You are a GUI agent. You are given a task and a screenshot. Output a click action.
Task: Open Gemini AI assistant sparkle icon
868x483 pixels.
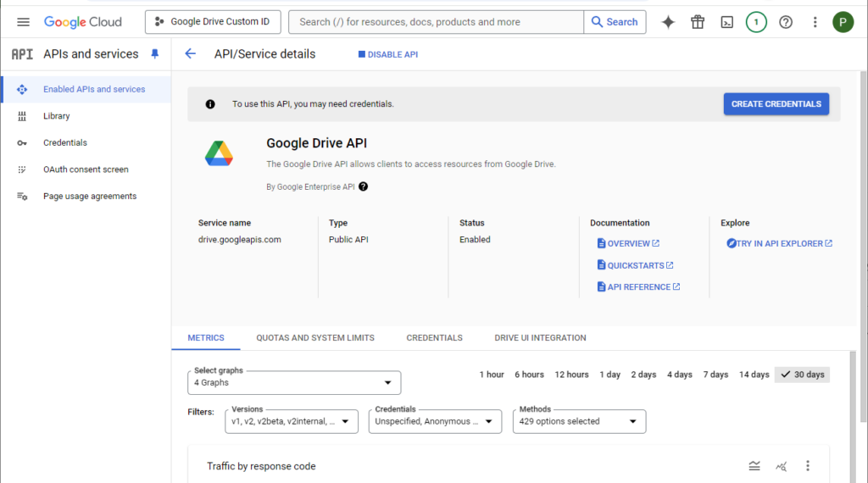[x=668, y=22]
